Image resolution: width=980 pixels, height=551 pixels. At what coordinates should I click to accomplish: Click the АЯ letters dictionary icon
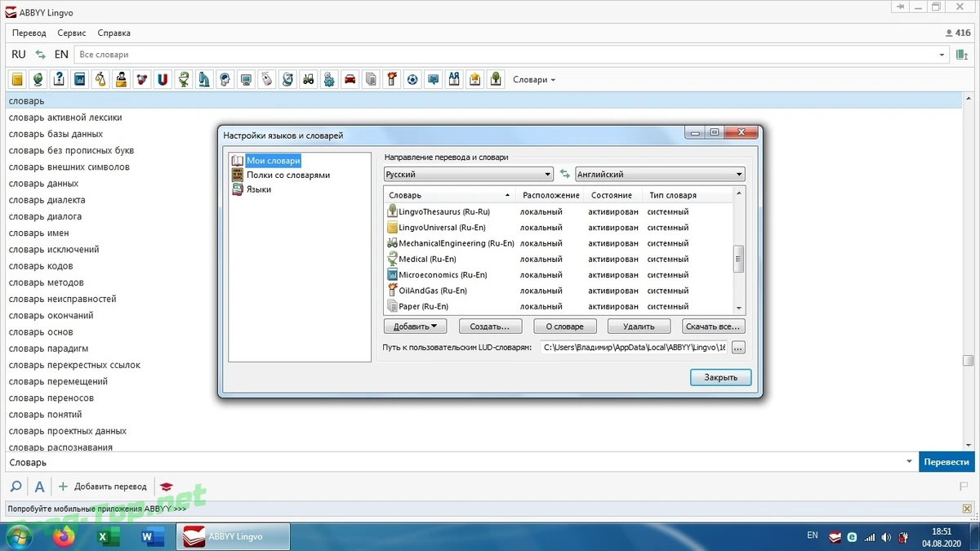pyautogui.click(x=454, y=79)
